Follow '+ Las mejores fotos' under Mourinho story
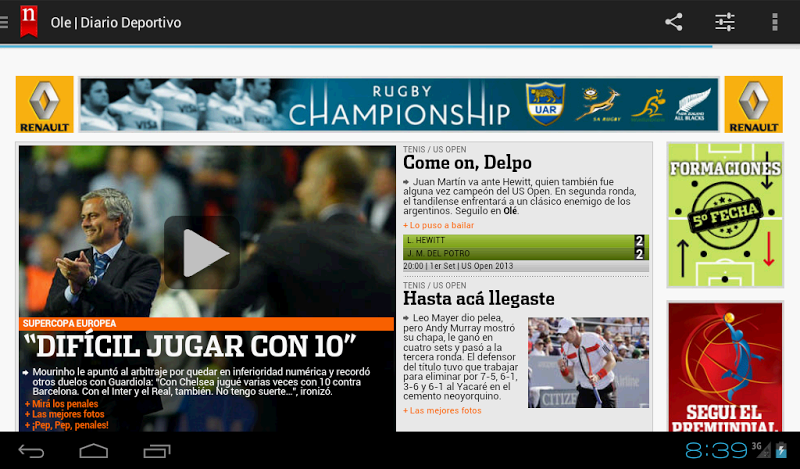This screenshot has height=469, width=800. click(x=65, y=414)
